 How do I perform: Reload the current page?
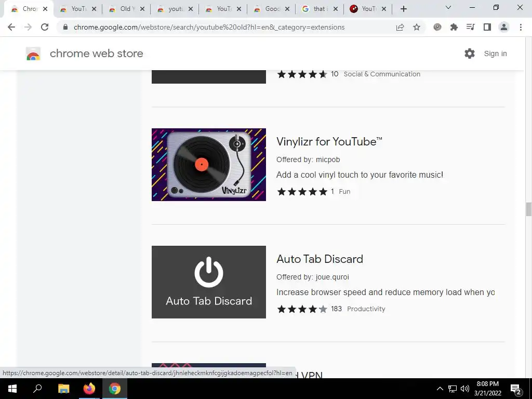pos(45,27)
